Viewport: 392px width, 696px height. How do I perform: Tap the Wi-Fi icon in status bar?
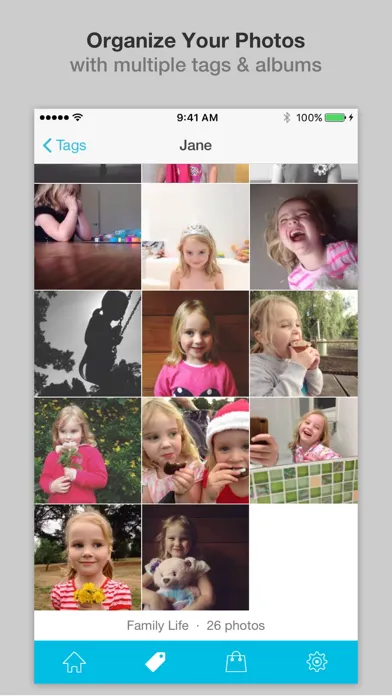(78, 117)
